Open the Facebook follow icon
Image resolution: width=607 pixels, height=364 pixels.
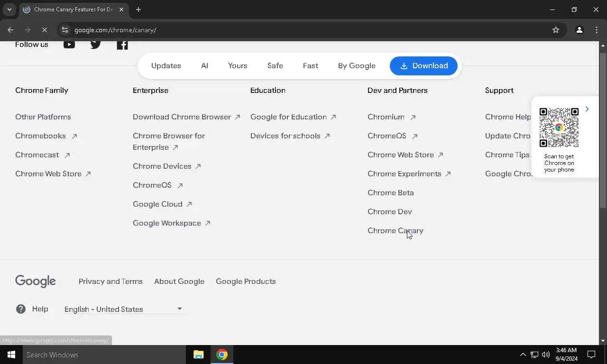pyautogui.click(x=122, y=45)
